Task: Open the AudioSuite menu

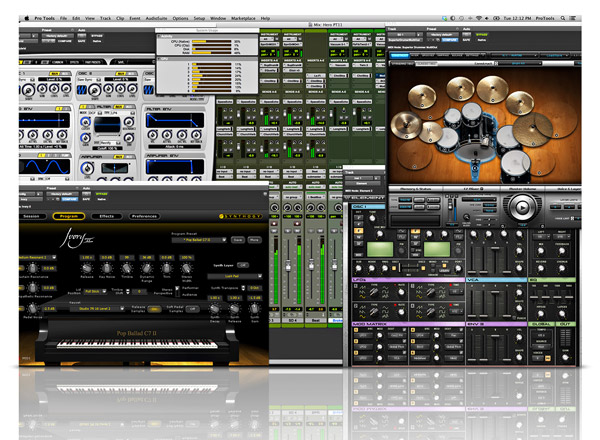Action: (x=156, y=18)
